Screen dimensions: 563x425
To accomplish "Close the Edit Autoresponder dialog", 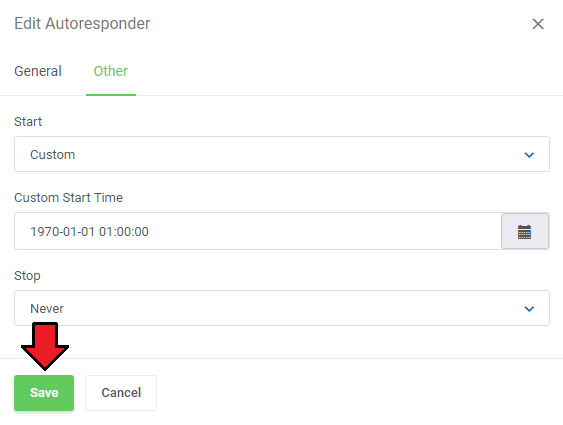I will pos(538,24).
